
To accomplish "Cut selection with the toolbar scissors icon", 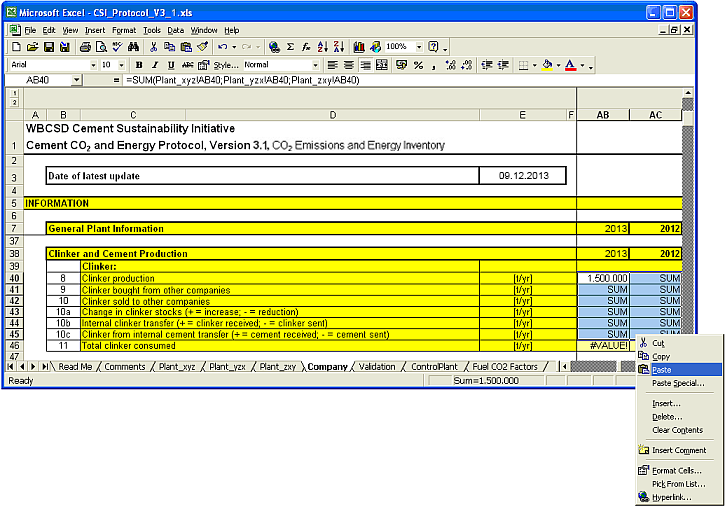I will (x=154, y=47).
